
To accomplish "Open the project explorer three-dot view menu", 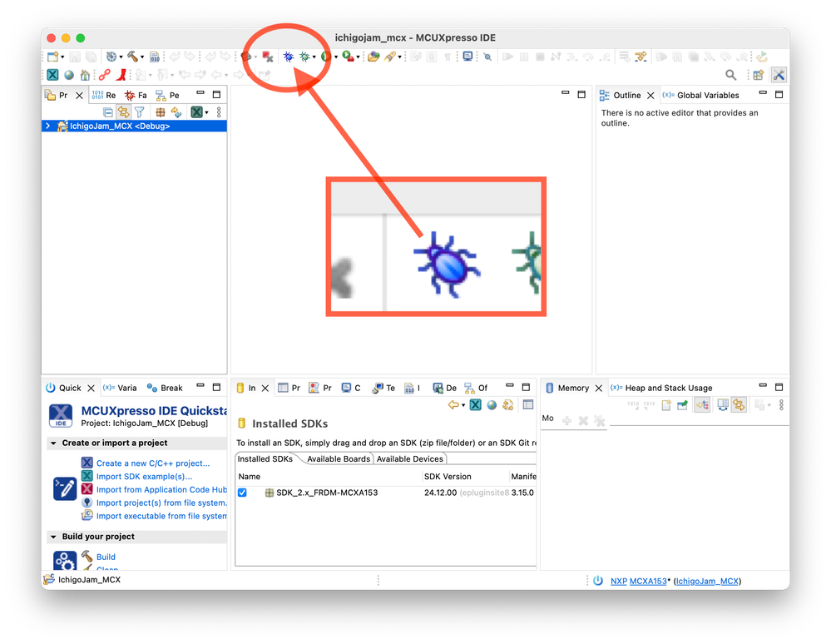I will (219, 112).
